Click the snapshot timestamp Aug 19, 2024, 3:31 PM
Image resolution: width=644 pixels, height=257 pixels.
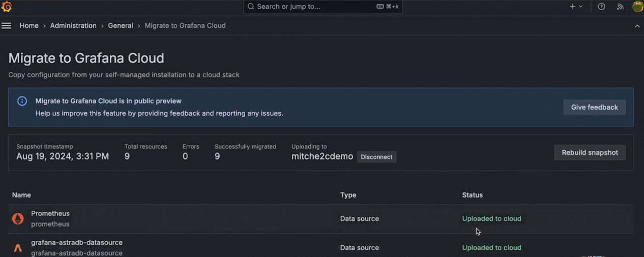pos(63,156)
